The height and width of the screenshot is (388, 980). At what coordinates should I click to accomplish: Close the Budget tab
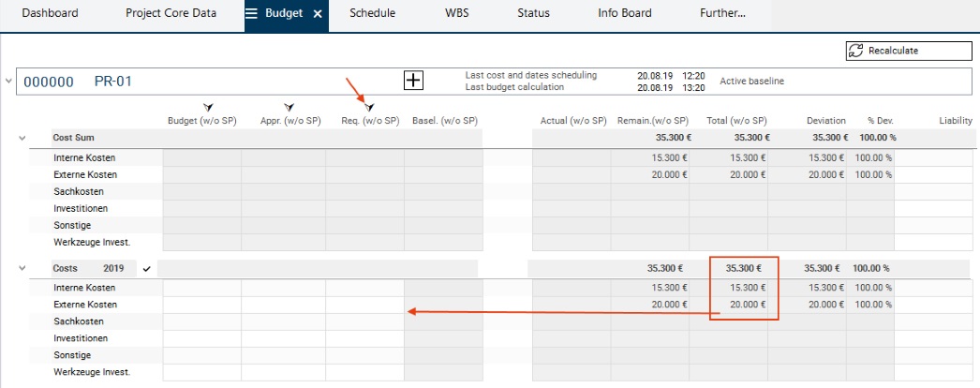pyautogui.click(x=318, y=14)
